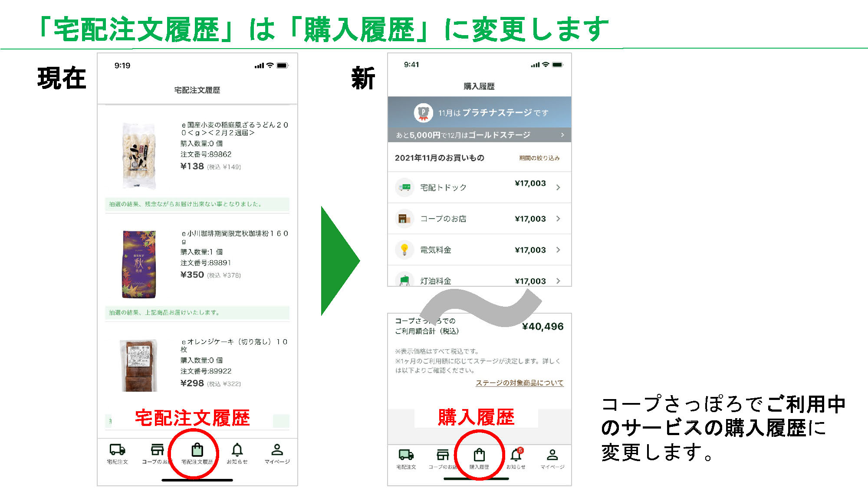The image size is (868, 488).
Task: Tap the 宅配注文 truck icon in new app
Action: 406,455
